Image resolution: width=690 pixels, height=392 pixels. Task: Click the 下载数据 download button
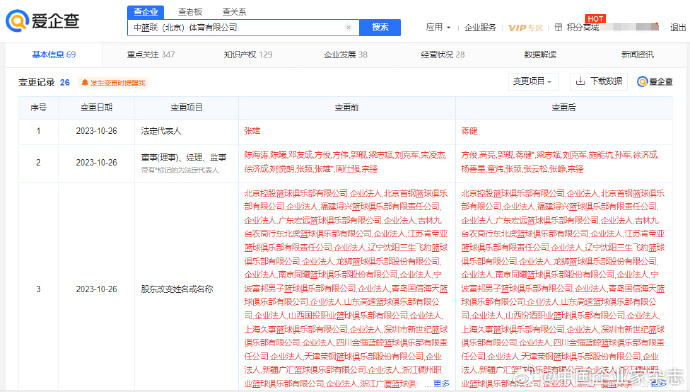599,81
